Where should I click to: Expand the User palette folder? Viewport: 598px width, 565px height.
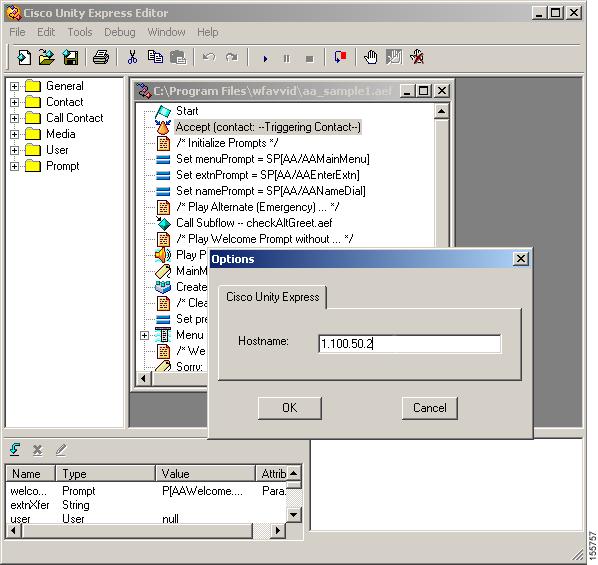pyautogui.click(x=14, y=150)
